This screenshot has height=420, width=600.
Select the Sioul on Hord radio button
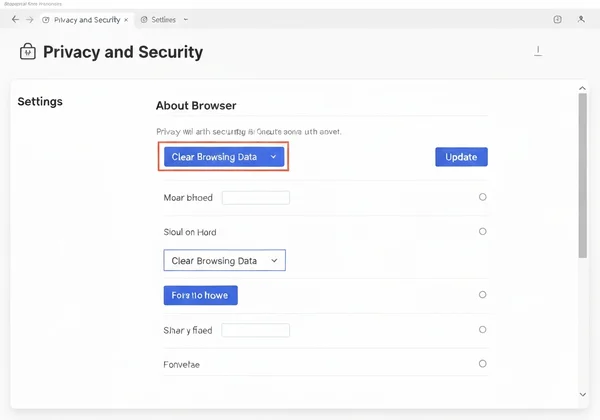483,231
